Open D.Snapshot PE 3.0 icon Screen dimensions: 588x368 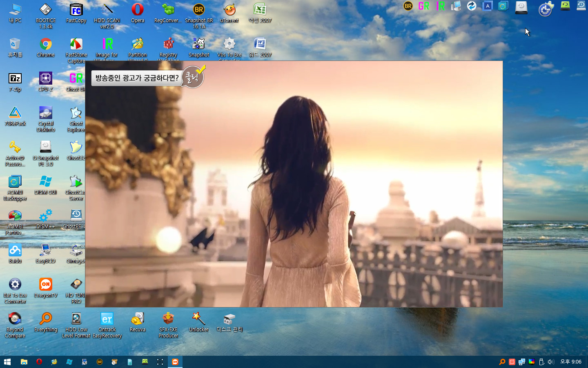click(46, 153)
